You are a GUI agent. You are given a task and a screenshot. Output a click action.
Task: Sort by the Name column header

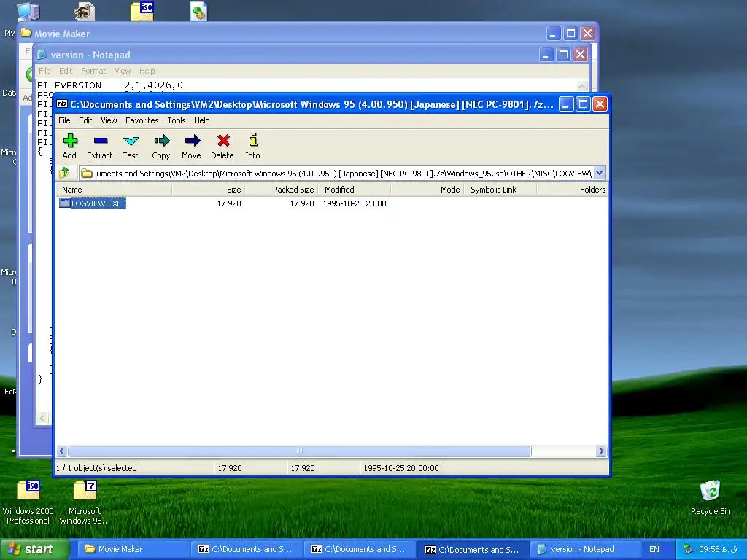(114, 190)
